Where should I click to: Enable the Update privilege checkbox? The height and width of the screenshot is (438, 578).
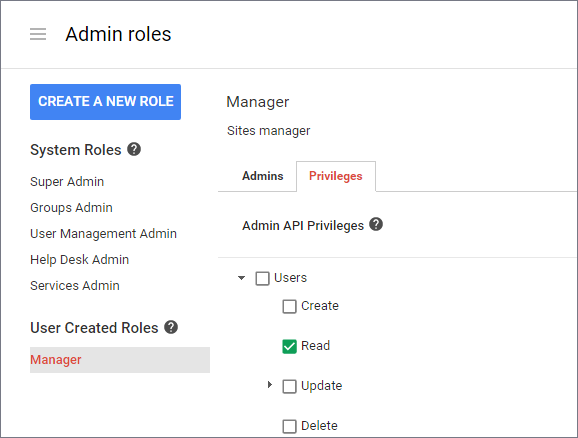click(289, 386)
